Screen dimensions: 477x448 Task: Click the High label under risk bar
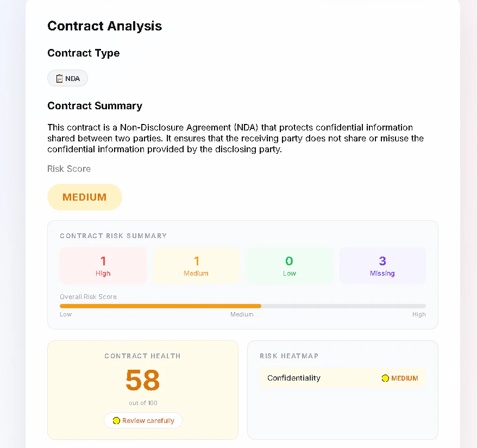pos(419,314)
